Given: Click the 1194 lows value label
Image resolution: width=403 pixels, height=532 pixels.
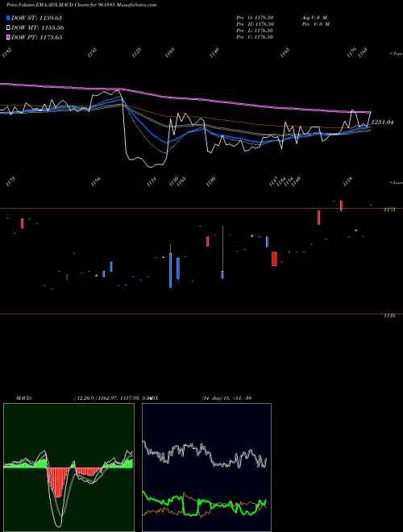Looking at the screenshot, I should 96,181.
